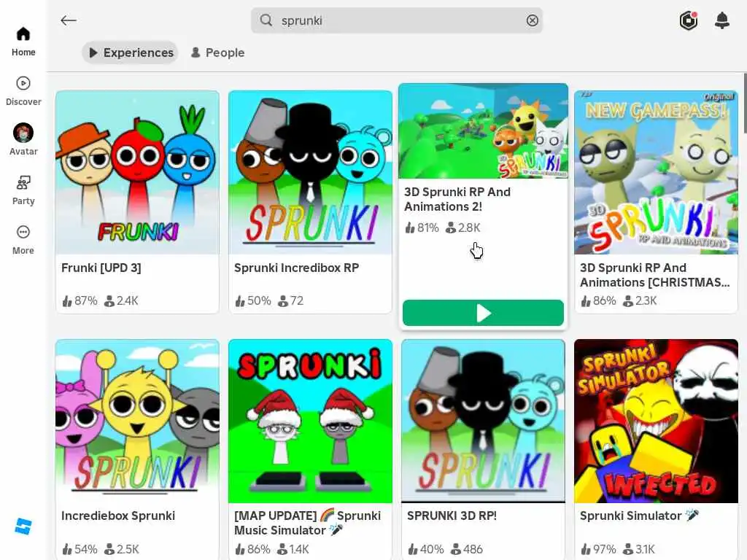Click the 40% rating on SPRUNKI 3D RP!

coord(425,550)
